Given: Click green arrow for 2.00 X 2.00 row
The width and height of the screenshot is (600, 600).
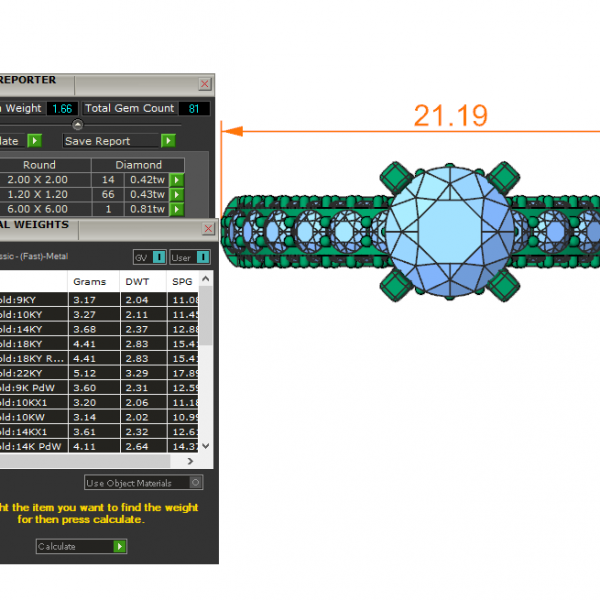Looking at the screenshot, I should pos(177,180).
